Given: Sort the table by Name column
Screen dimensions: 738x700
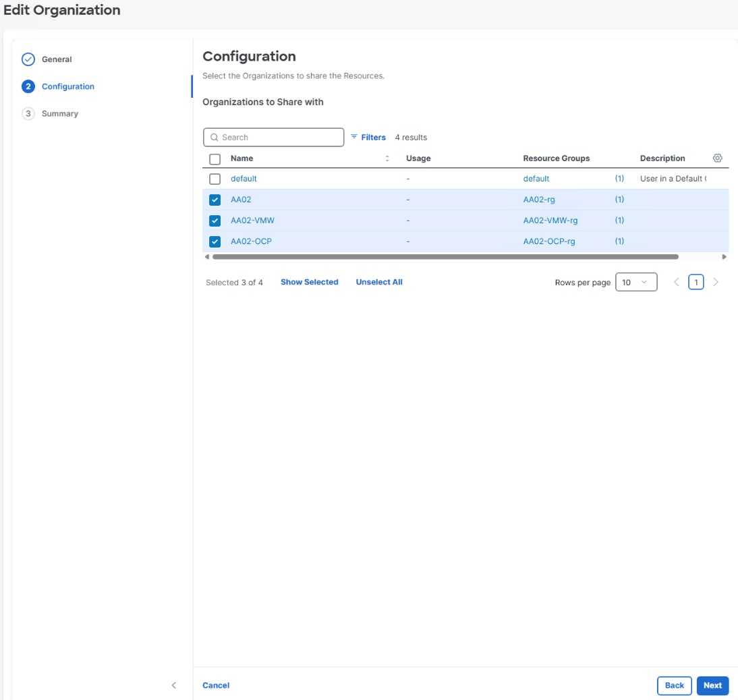Looking at the screenshot, I should [387, 158].
